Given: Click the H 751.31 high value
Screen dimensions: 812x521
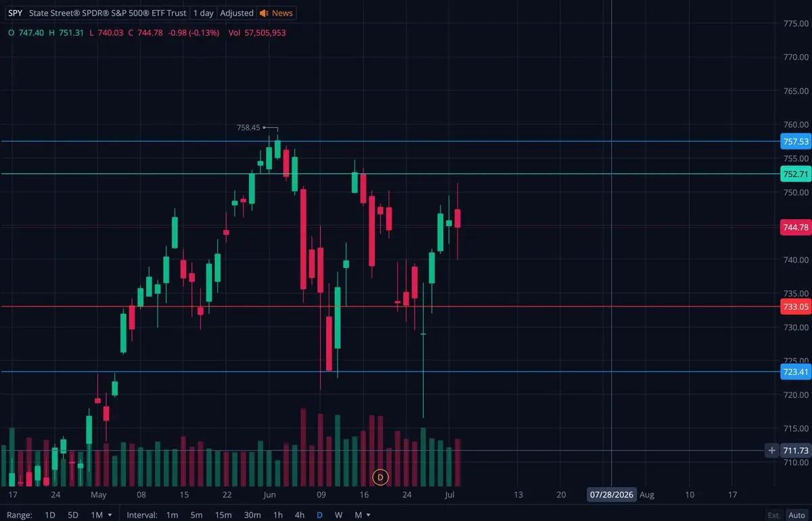Looking at the screenshot, I should pyautogui.click(x=66, y=32).
